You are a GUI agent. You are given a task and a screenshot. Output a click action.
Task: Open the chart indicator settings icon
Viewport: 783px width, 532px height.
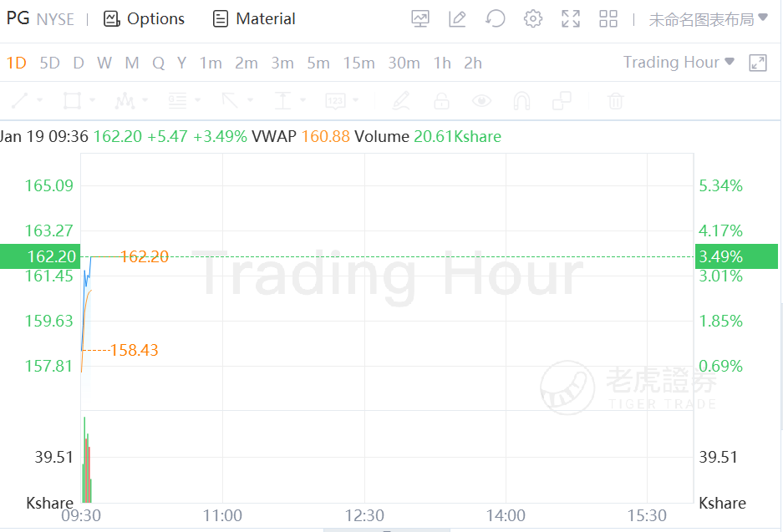point(420,18)
